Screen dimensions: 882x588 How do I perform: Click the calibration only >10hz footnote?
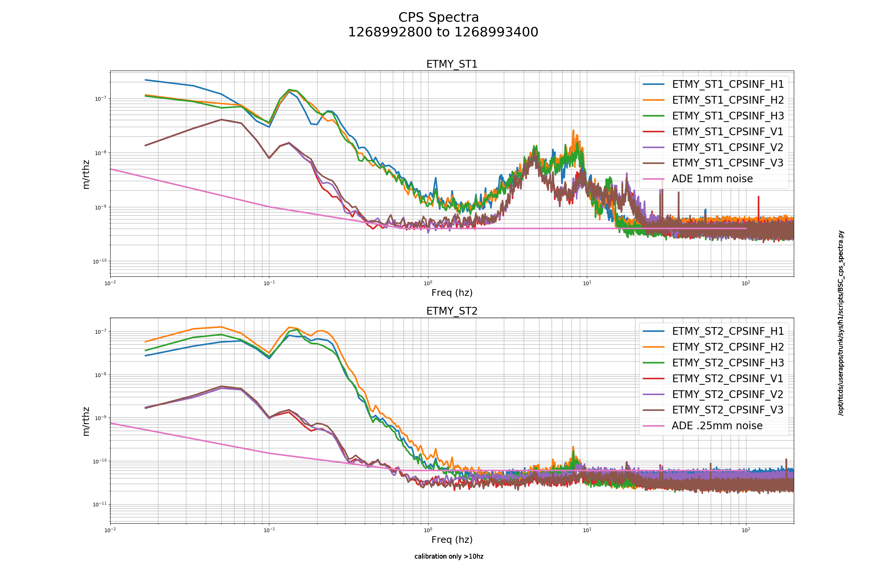click(449, 556)
